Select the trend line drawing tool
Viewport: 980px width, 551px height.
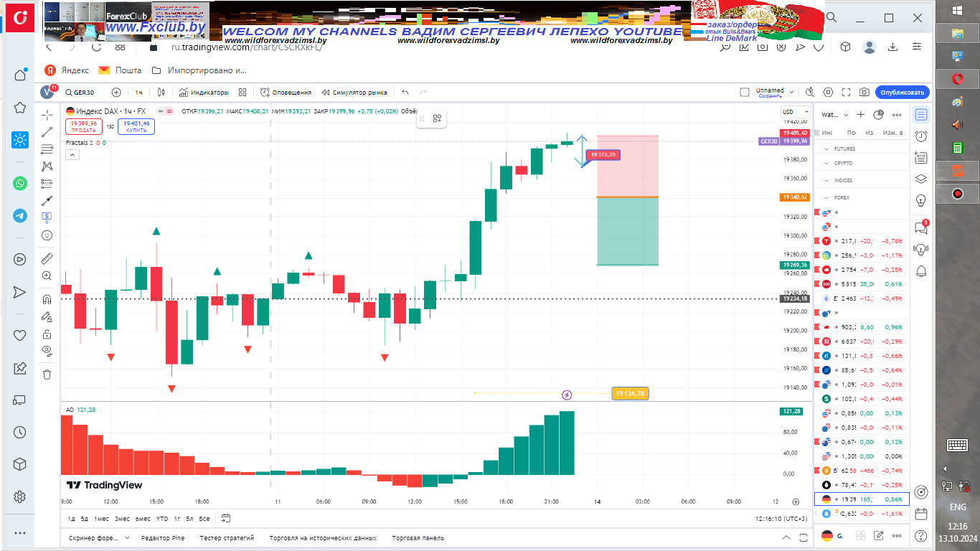[47, 132]
